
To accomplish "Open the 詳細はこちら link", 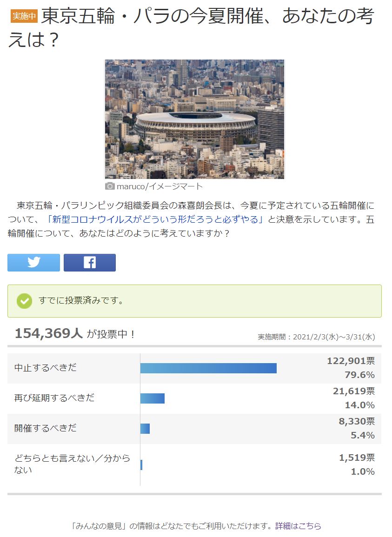I will click(x=298, y=526).
